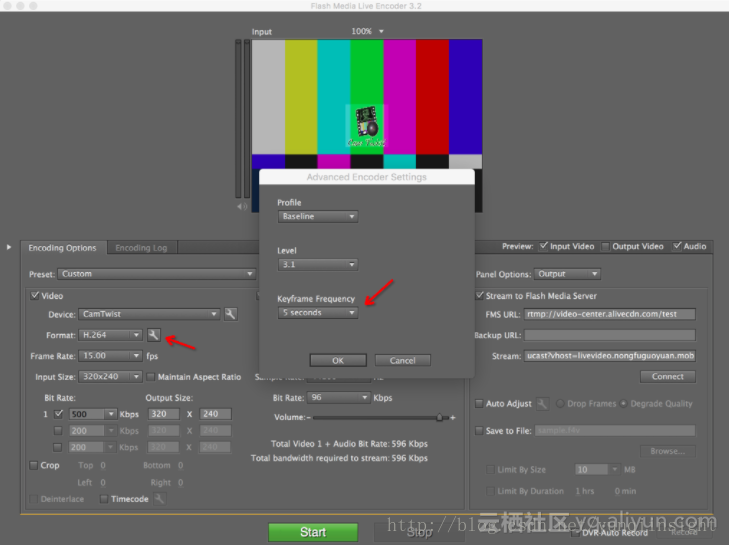729x545 pixels.
Task: Enable the Auto Adjust checkbox
Action: pyautogui.click(x=479, y=404)
